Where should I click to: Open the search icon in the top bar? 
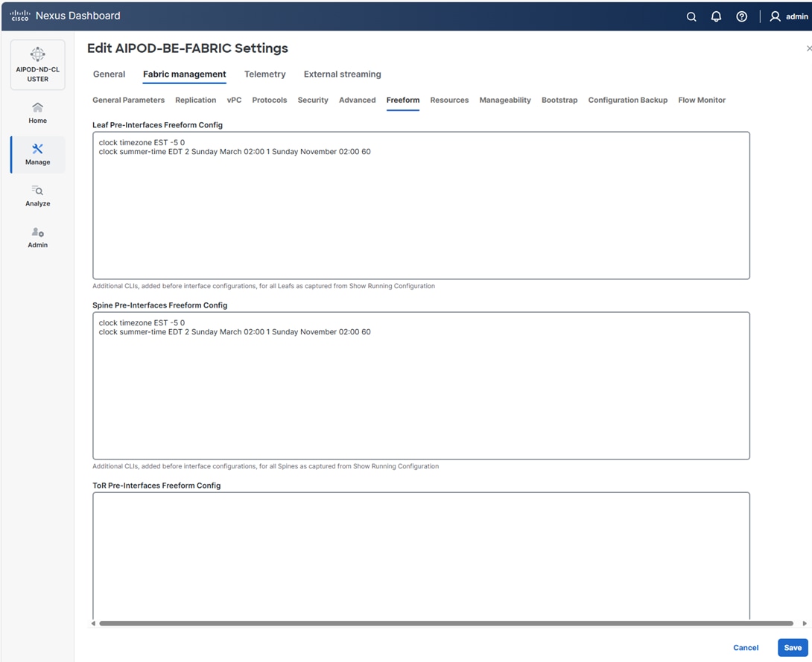[x=691, y=16]
